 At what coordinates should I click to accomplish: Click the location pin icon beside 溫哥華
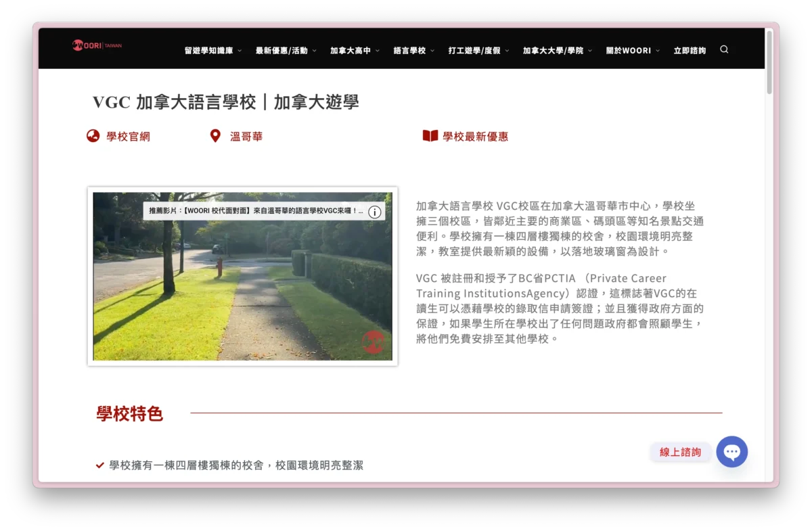[x=215, y=136]
